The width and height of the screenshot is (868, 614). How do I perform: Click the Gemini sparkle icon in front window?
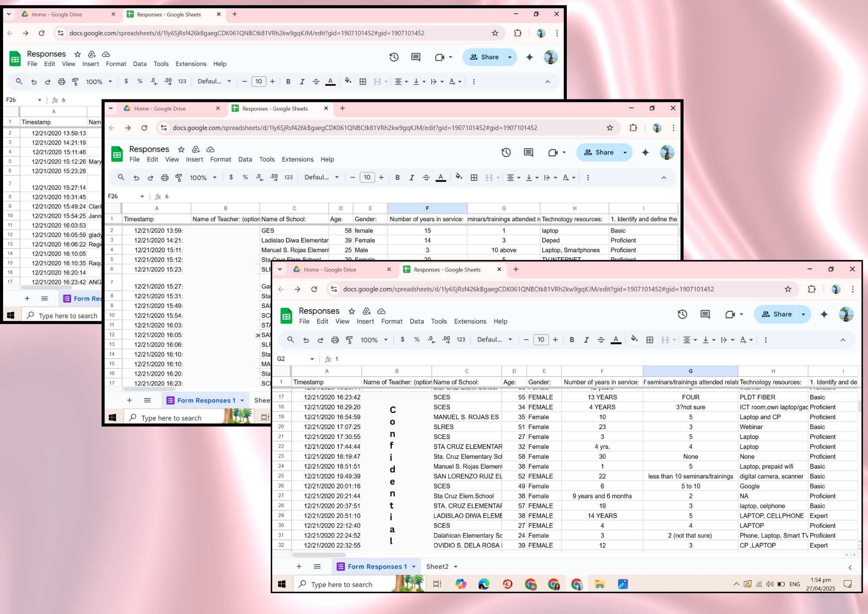click(824, 314)
